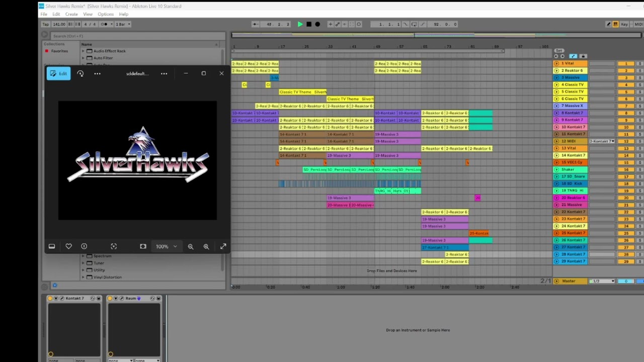Click Raum hot-swap preset icon
This screenshot has width=644, height=362.
(x=153, y=299)
